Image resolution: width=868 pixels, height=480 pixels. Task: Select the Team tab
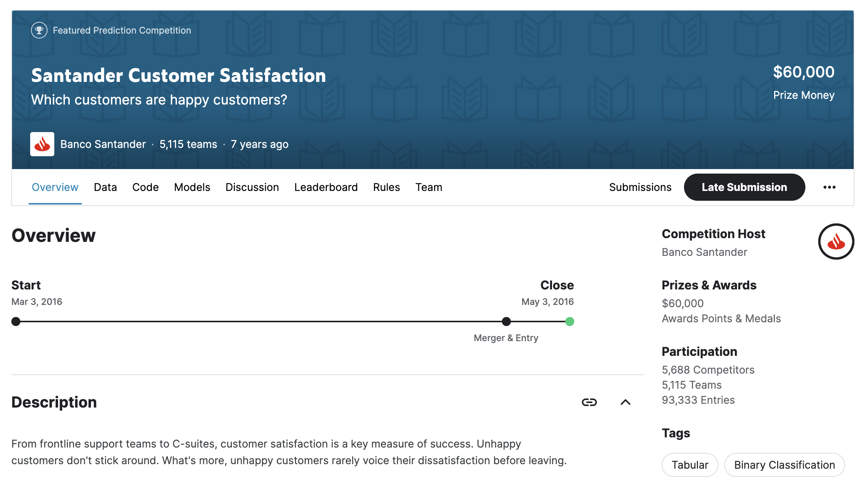tap(429, 187)
